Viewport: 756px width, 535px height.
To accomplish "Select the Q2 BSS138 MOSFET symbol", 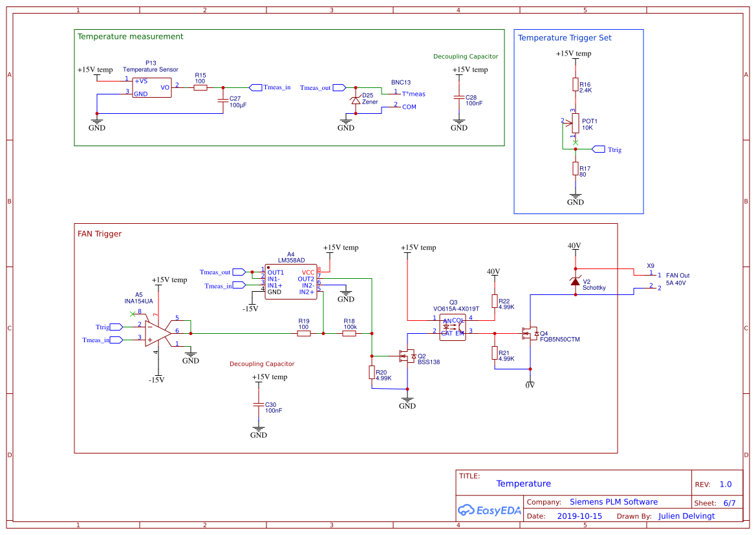I will point(407,356).
